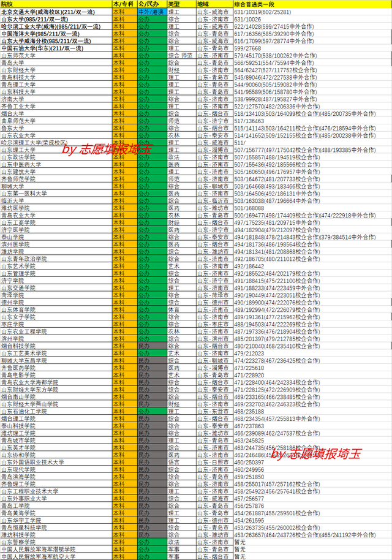This screenshot has width=392, height=560.
Task: Select the 济南大学 school cell
Action: 56,99
